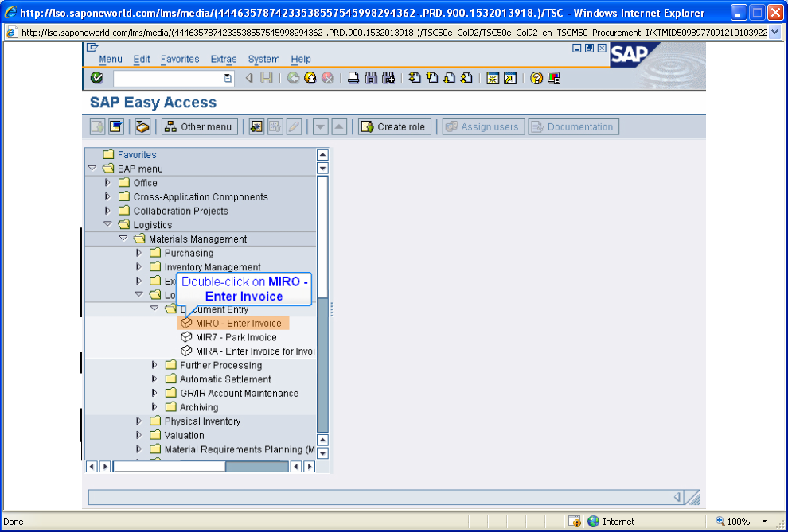Click the User menu icon in application toolbar
Viewport: 788px width, 532px height.
click(x=97, y=127)
